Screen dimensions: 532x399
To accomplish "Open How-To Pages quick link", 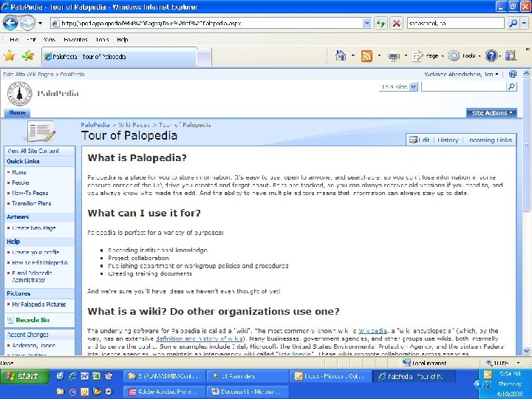I will click(30, 193).
